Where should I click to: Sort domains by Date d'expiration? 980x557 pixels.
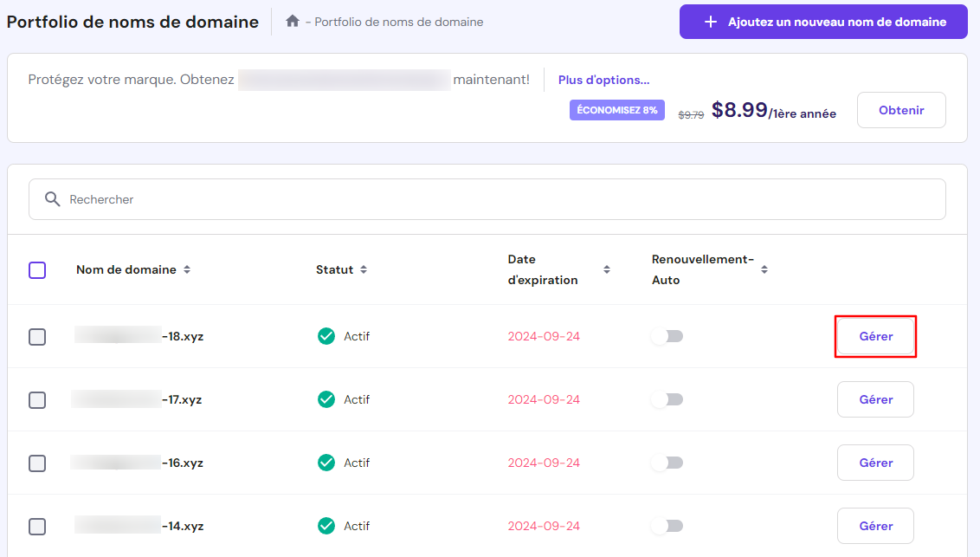(x=608, y=269)
